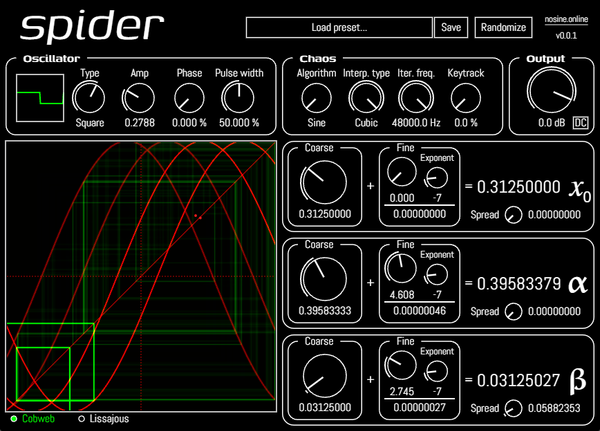The height and width of the screenshot is (431, 600).
Task: Click the alpha Coarse knob
Action: tap(324, 279)
